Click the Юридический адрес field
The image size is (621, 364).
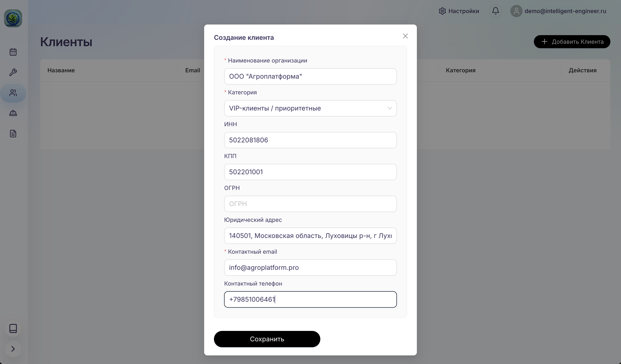[310, 236]
